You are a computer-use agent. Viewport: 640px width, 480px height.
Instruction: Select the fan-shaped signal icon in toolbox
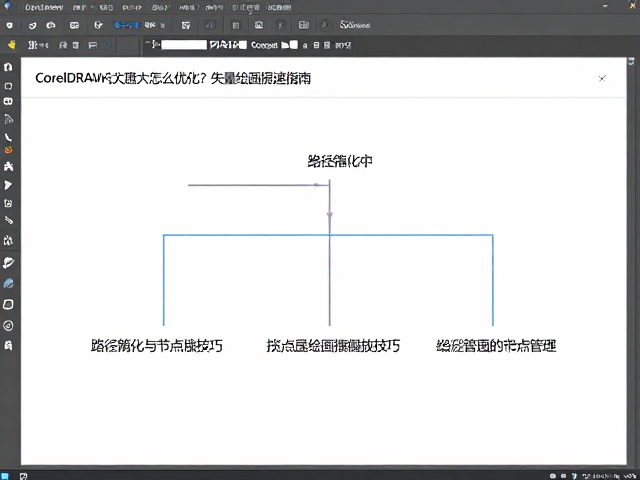[x=9, y=119]
